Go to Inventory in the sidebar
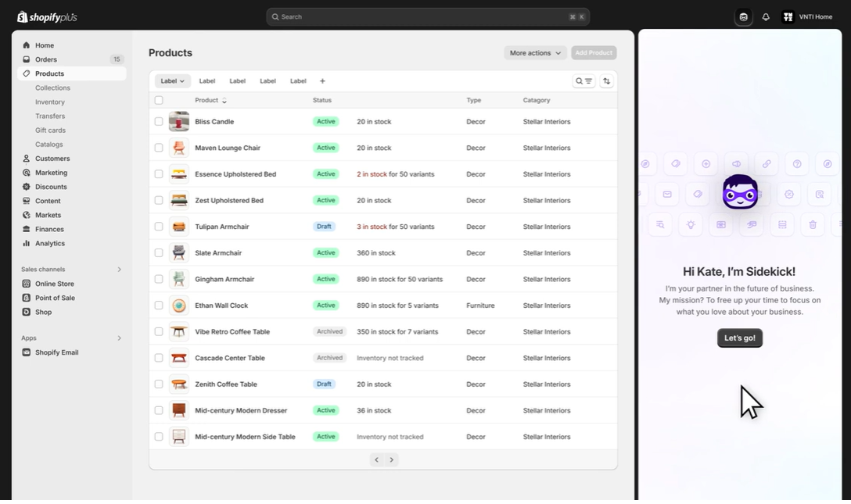Image resolution: width=851 pixels, height=504 pixels. coord(50,102)
